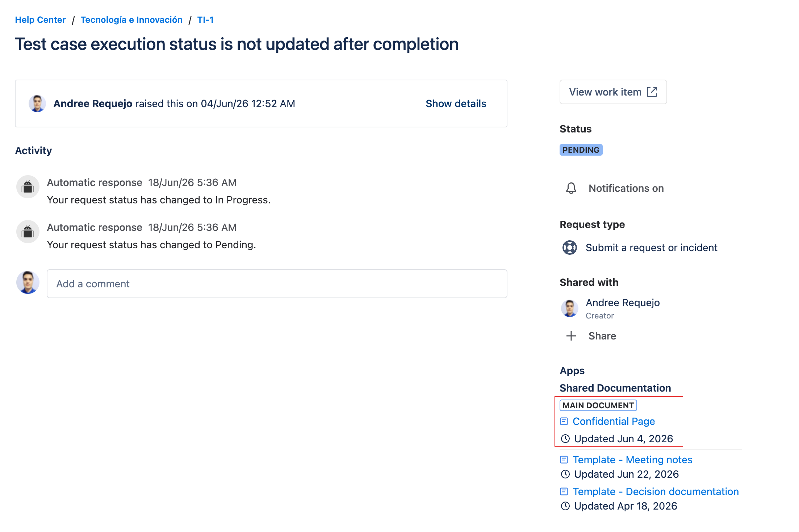Open Template - Meeting notes link
This screenshot has width=799, height=532.
click(632, 460)
